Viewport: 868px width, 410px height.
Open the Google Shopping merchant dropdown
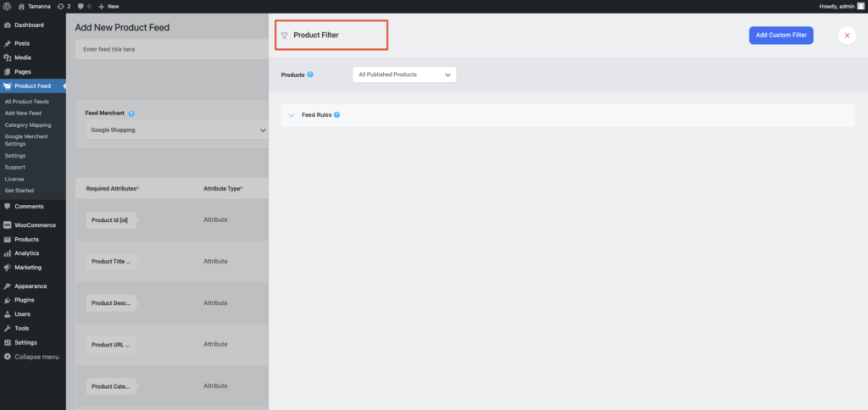pyautogui.click(x=176, y=130)
